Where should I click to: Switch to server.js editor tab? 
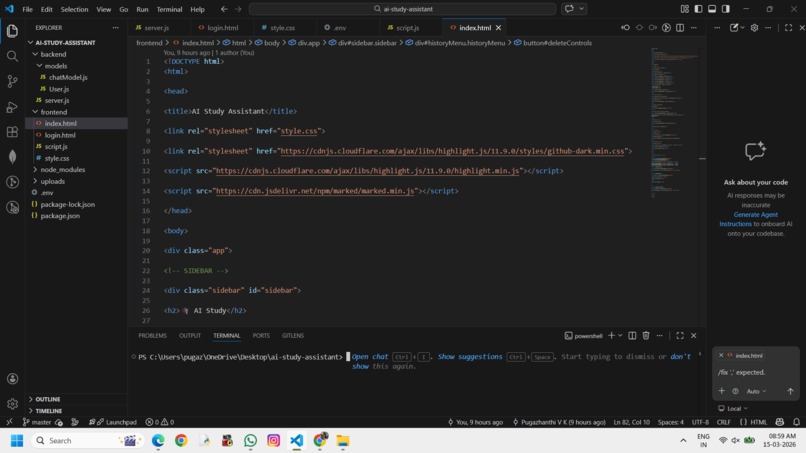pyautogui.click(x=156, y=28)
